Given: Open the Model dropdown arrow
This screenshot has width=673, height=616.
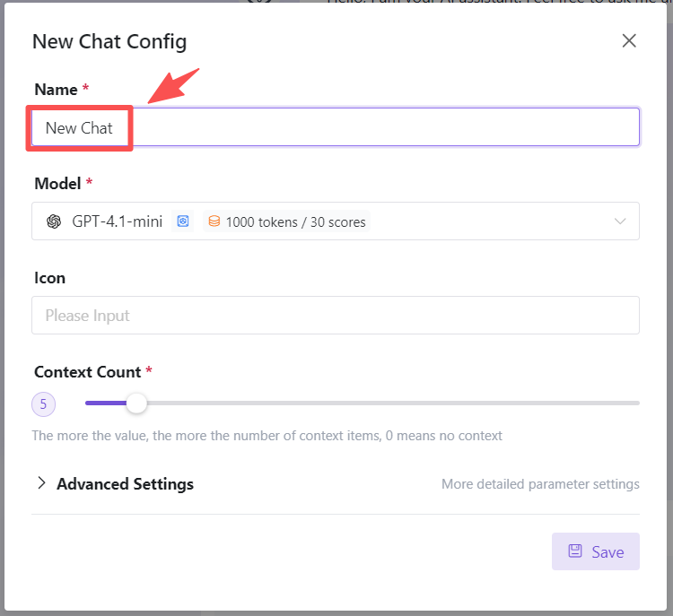Looking at the screenshot, I should click(x=620, y=221).
